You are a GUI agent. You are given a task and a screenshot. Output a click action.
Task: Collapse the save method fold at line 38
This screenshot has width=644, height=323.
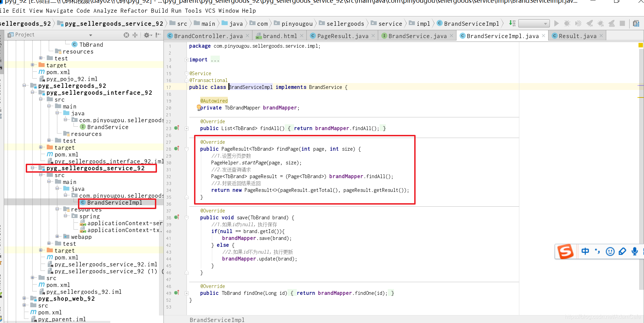coord(187,218)
